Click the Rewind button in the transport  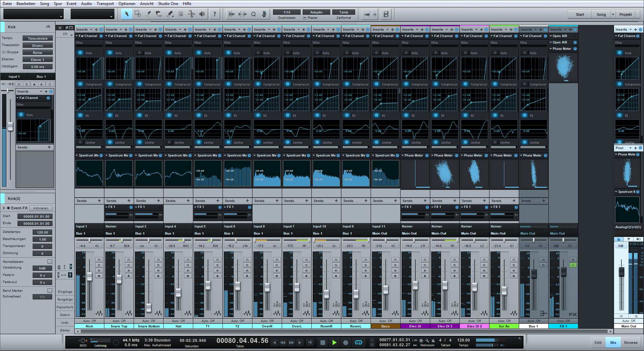pyautogui.click(x=283, y=343)
